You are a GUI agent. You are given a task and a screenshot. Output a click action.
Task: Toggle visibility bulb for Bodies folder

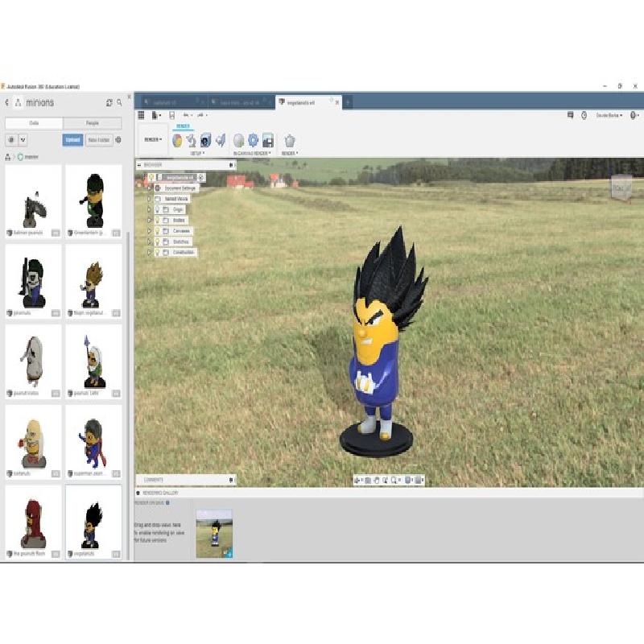click(x=157, y=221)
